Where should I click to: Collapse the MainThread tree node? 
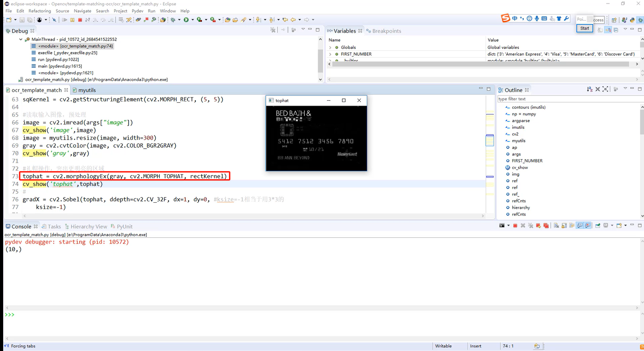(x=21, y=39)
